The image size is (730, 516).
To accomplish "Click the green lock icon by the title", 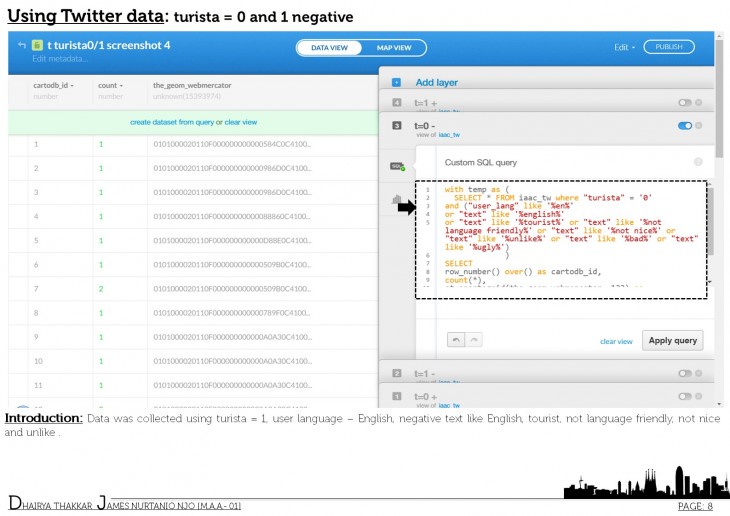I will click(36, 45).
